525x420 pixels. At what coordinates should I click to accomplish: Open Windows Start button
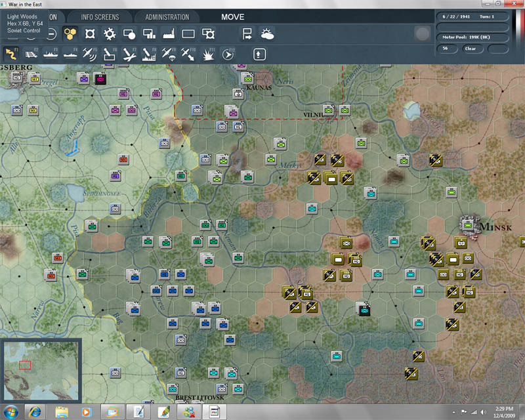(10, 412)
